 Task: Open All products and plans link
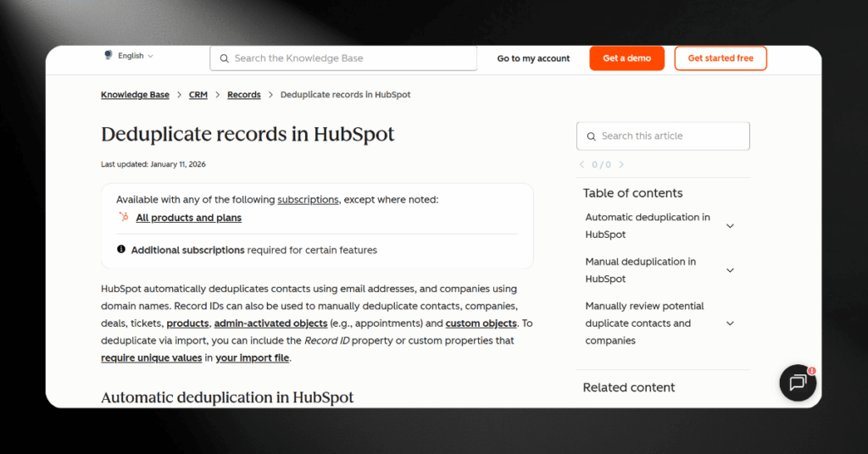(189, 218)
